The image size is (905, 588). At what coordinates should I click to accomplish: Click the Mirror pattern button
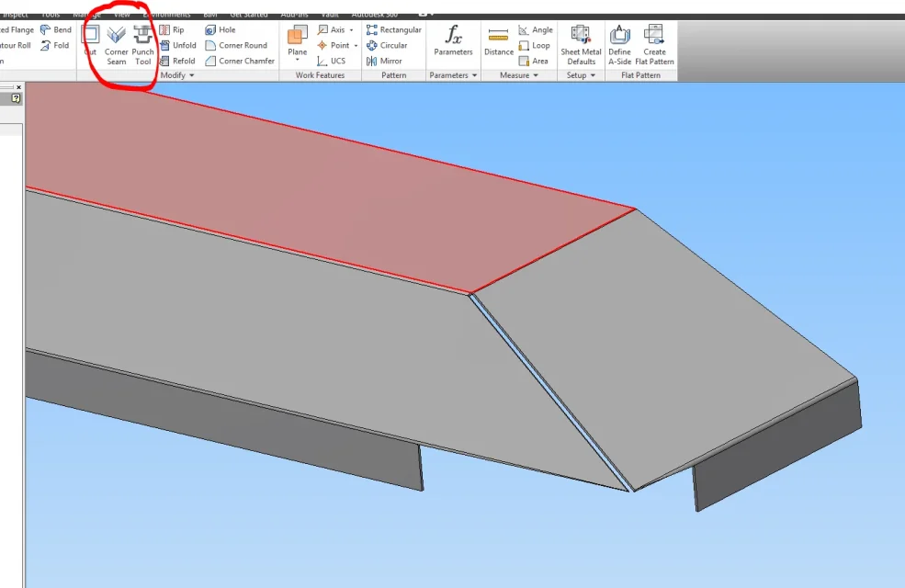(384, 61)
